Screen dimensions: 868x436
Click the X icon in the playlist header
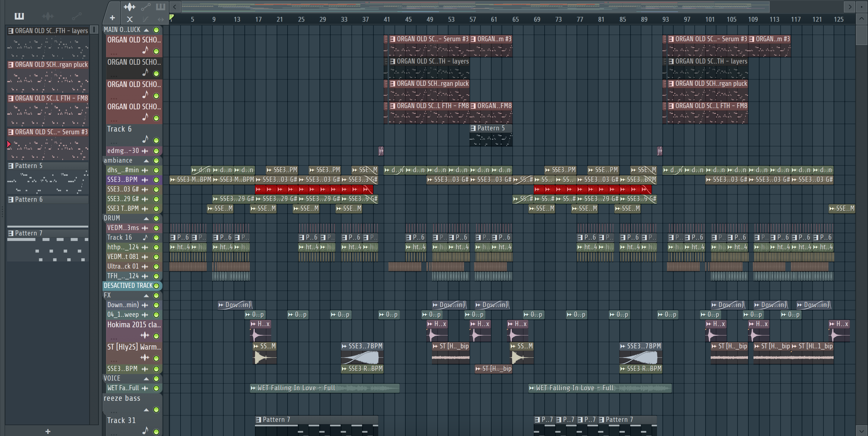click(129, 19)
